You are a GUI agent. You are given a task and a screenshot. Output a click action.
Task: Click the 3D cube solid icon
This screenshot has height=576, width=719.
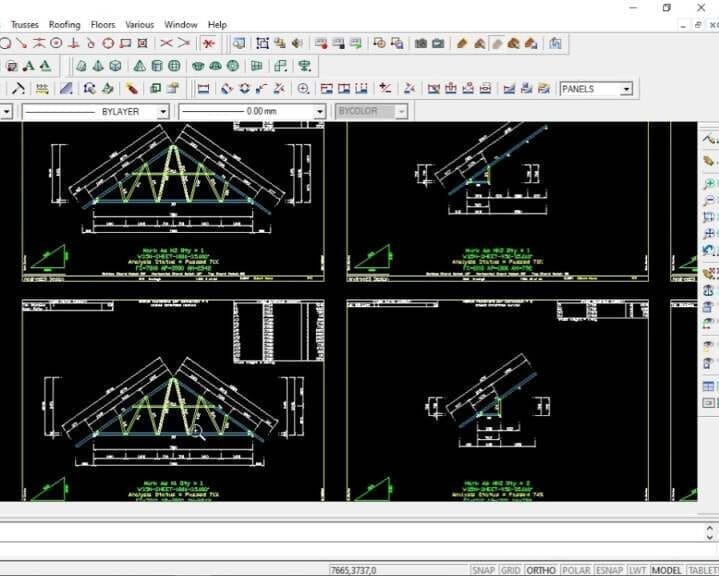click(x=115, y=66)
